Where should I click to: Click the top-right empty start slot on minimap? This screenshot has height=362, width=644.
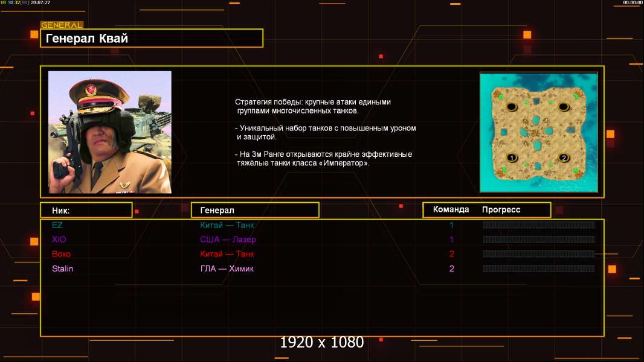(564, 107)
